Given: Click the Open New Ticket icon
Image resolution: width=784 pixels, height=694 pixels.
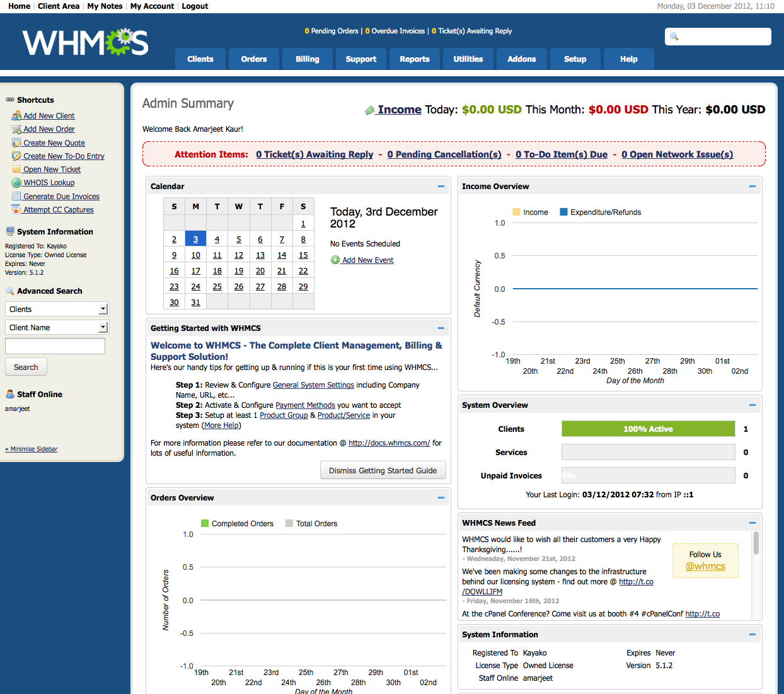Looking at the screenshot, I should click(x=16, y=170).
